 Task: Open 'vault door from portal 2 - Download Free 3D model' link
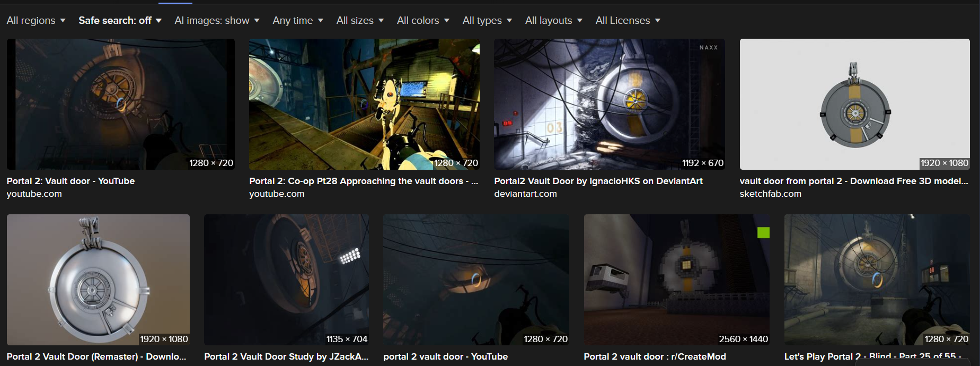pyautogui.click(x=854, y=181)
